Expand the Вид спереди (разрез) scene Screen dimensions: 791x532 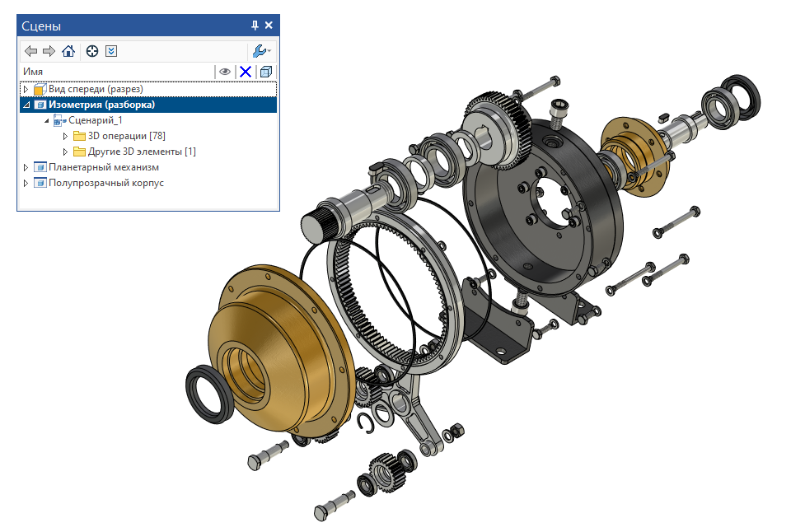(x=26, y=89)
